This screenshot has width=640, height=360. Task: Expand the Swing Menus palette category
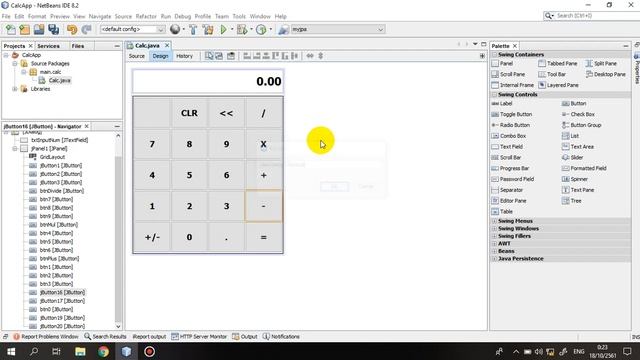pyautogui.click(x=494, y=221)
